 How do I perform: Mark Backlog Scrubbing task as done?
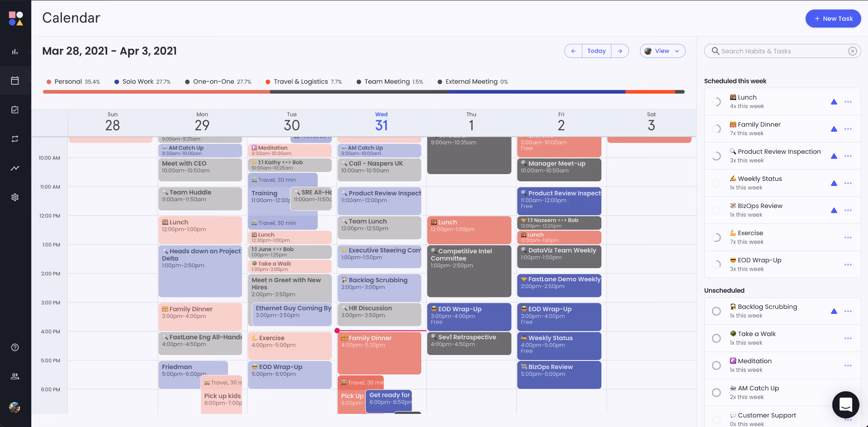pos(716,311)
